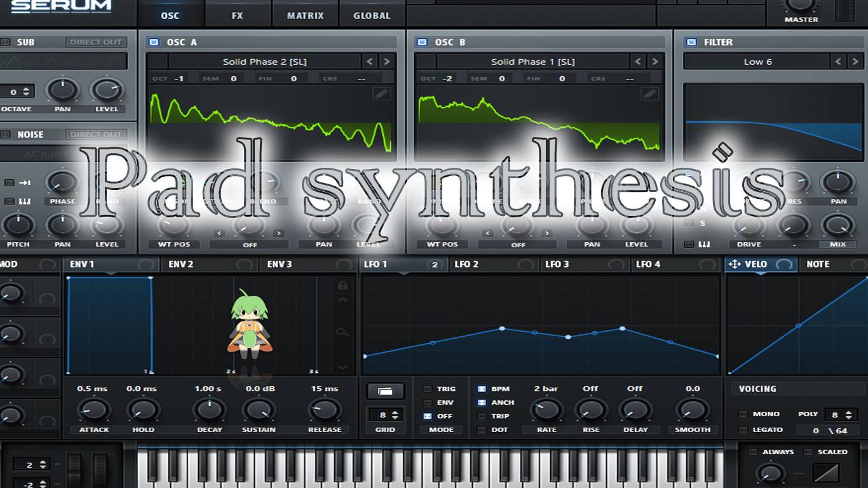Enable LFO TRIG mode checkbox
This screenshot has width=868, height=488.
(428, 389)
